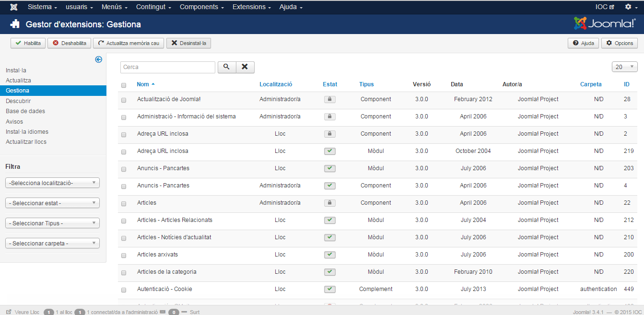
Task: Check the Adreça URL inclosa component row
Action: coord(124,135)
